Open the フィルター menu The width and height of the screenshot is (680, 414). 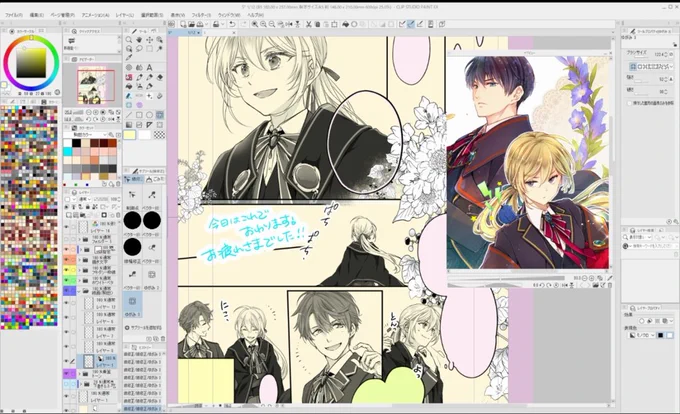201,15
